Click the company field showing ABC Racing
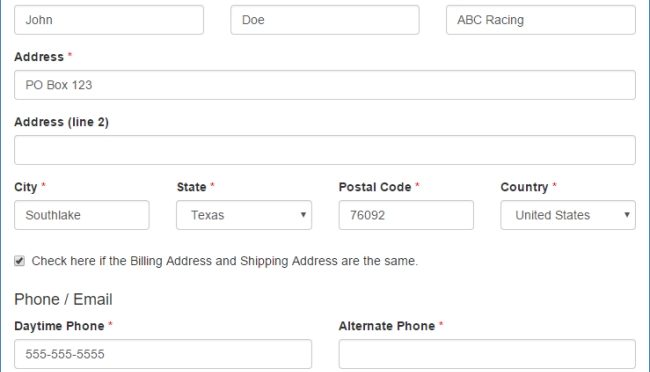This screenshot has width=650, height=372. coord(541,20)
